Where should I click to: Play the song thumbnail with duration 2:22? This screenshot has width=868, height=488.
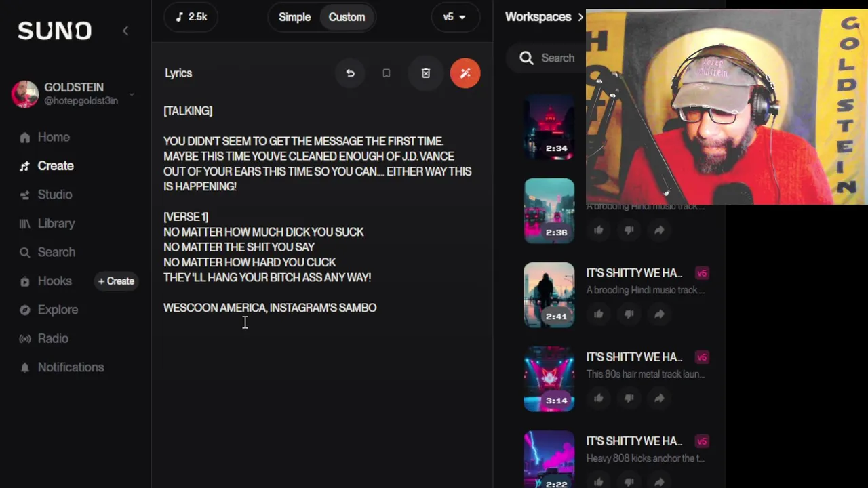click(549, 460)
